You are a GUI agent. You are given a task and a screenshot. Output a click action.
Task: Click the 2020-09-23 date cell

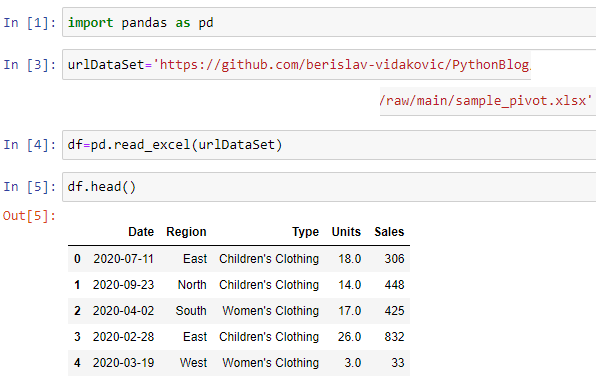tap(123, 285)
